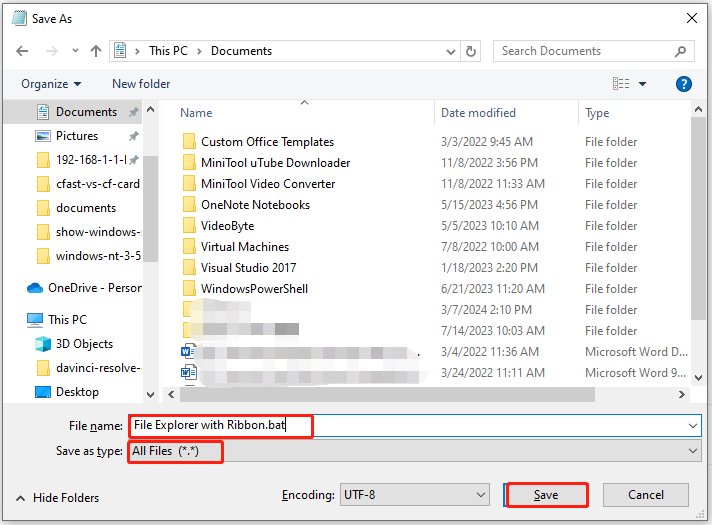The height and width of the screenshot is (525, 712).
Task: Click file list vertical scroll up arrow
Action: click(699, 109)
